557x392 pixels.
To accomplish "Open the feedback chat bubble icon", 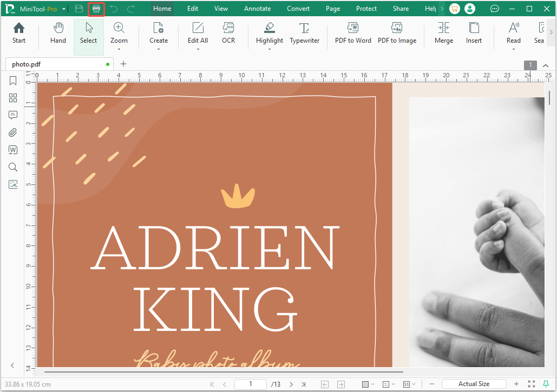I will pyautogui.click(x=495, y=9).
